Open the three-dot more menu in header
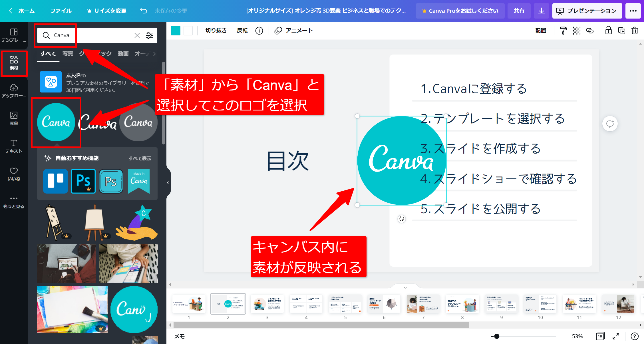The width and height of the screenshot is (644, 344). (x=633, y=11)
